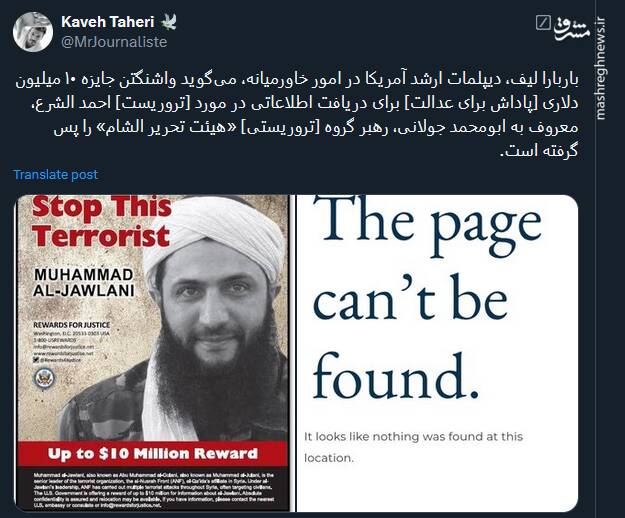Open the Stop This Terrorist poster image

(x=153, y=353)
